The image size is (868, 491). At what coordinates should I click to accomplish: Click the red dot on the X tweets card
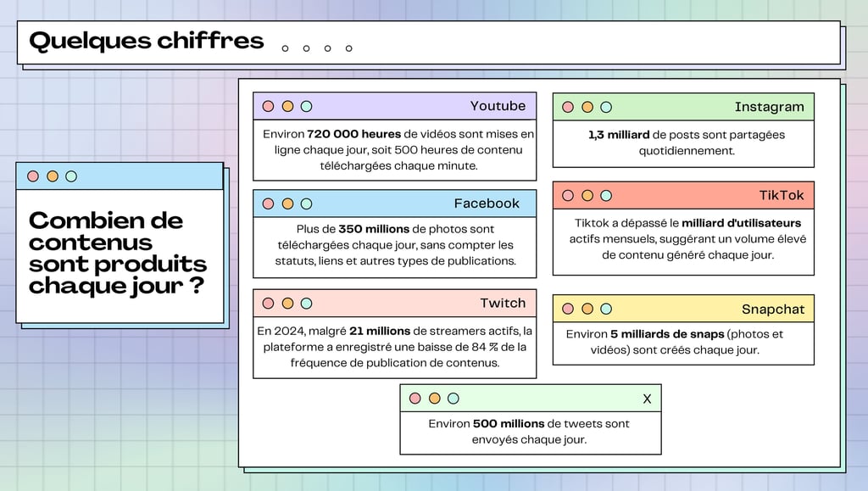coord(415,398)
